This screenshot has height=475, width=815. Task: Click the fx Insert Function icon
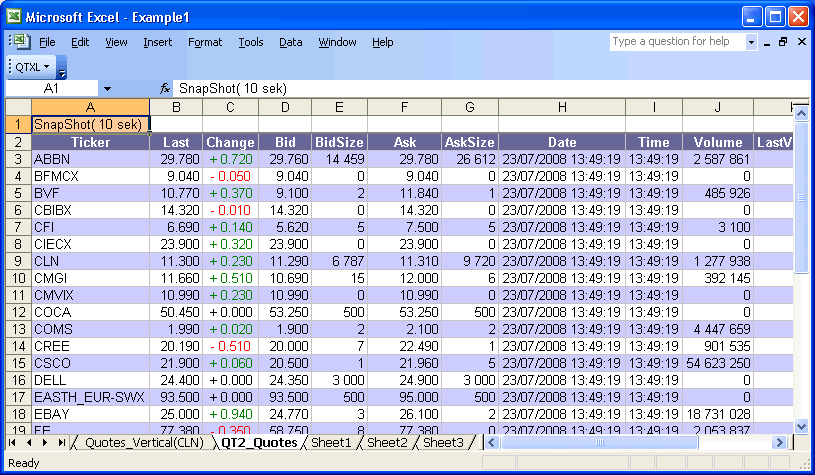165,89
